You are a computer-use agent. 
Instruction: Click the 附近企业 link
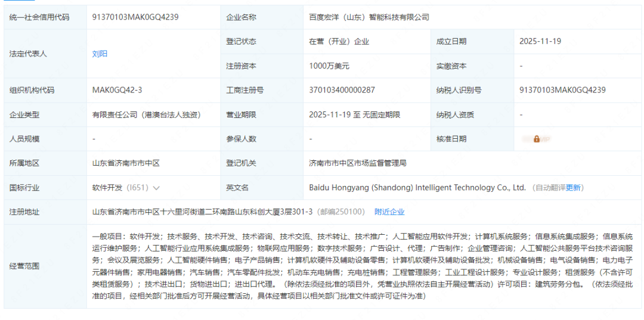click(389, 212)
